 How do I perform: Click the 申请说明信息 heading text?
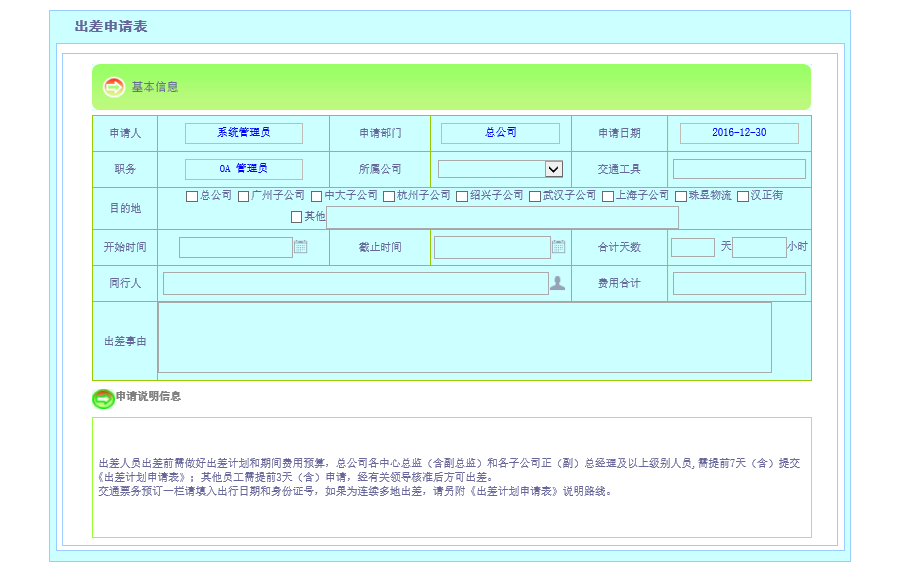149,396
